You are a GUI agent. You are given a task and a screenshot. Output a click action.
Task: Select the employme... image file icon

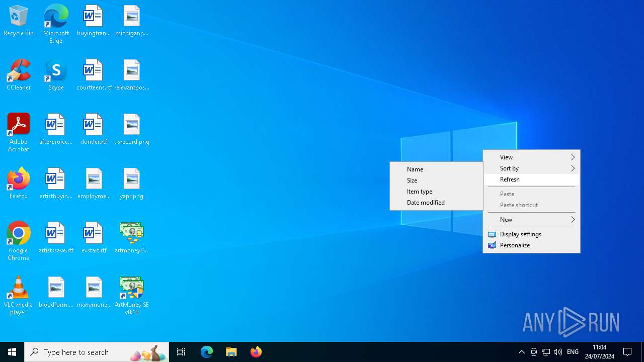point(94,184)
